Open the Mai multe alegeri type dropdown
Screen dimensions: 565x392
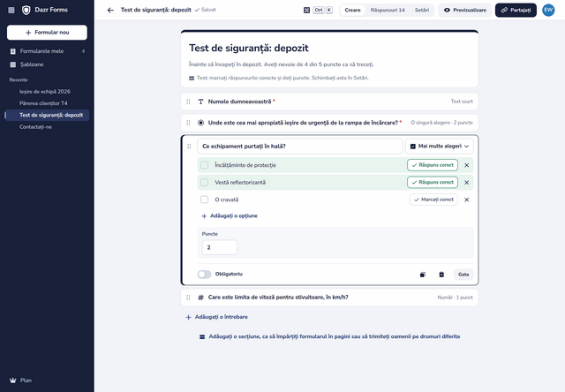pyautogui.click(x=440, y=147)
